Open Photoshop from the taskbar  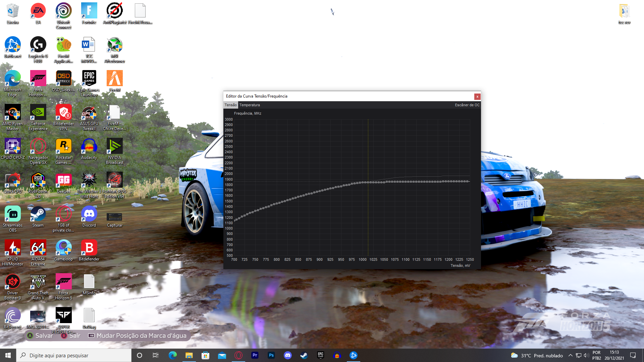271,355
